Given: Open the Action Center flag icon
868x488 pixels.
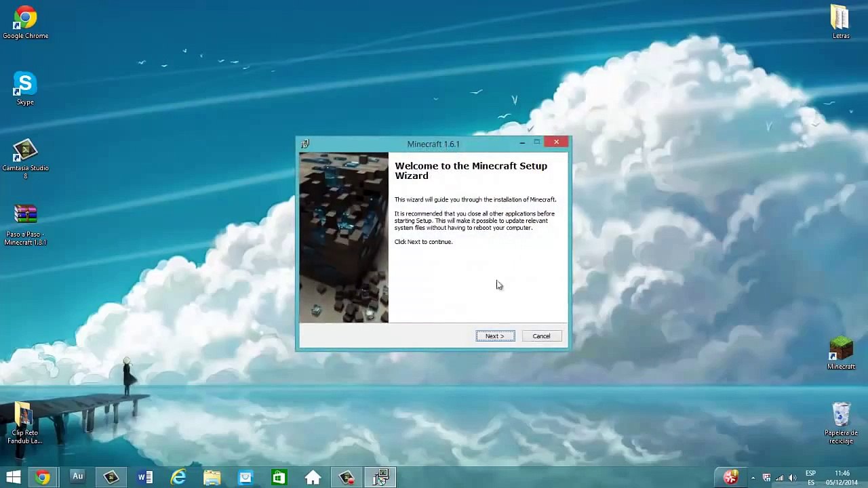Looking at the screenshot, I should click(x=766, y=478).
